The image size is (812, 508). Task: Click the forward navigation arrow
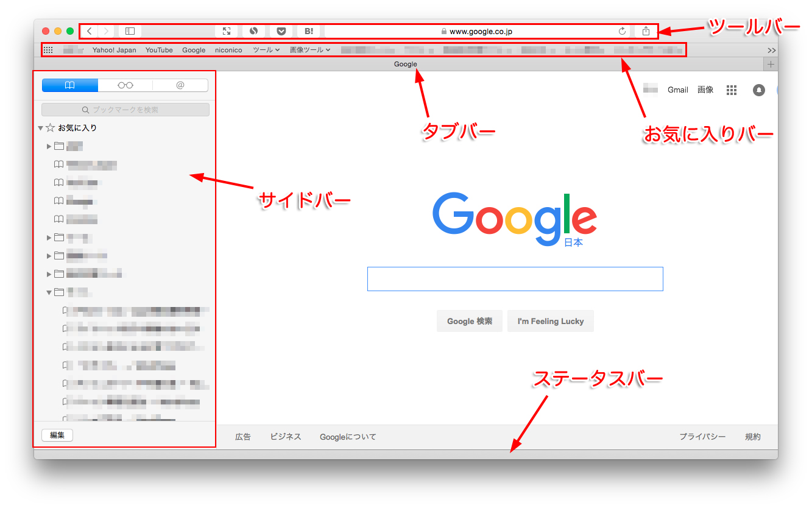pyautogui.click(x=106, y=31)
